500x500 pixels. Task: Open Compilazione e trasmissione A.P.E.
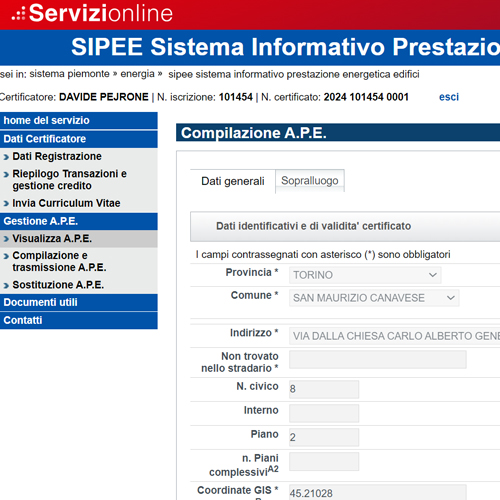coord(59,261)
